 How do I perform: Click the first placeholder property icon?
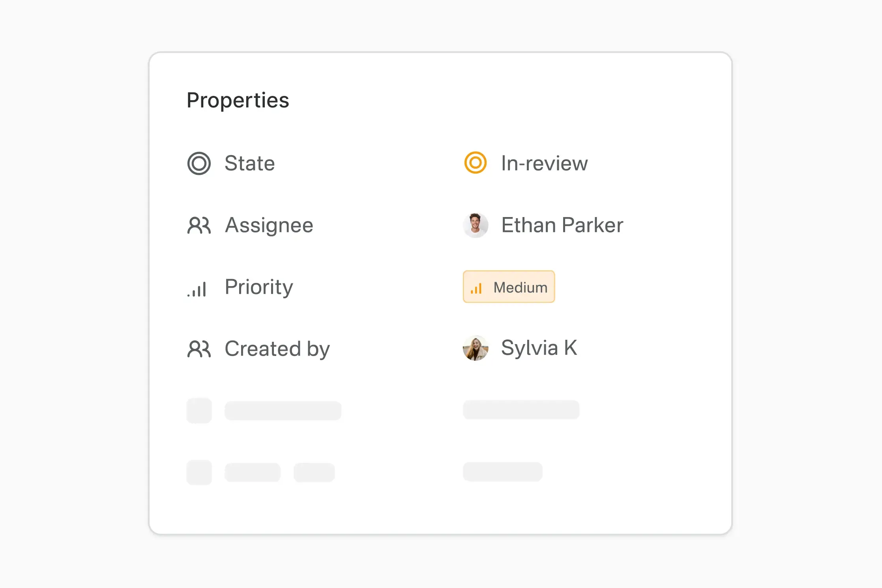click(199, 410)
